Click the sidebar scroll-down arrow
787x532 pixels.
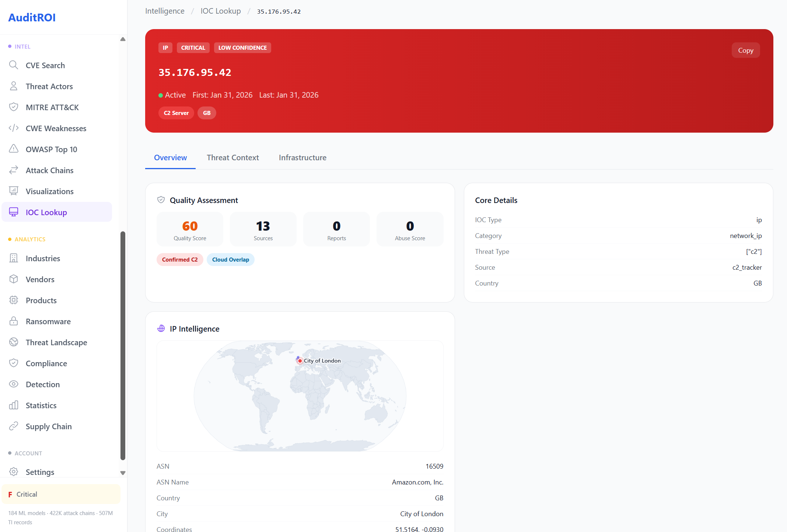coord(123,473)
